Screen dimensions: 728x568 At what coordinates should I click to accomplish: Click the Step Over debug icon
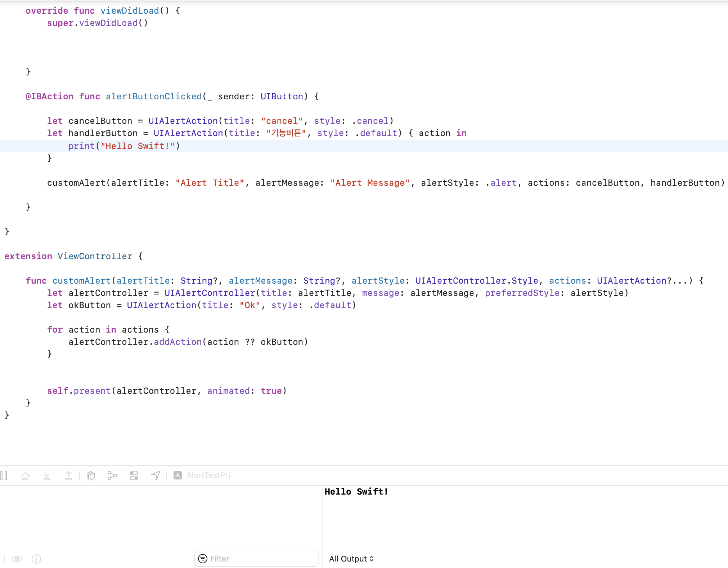click(25, 475)
